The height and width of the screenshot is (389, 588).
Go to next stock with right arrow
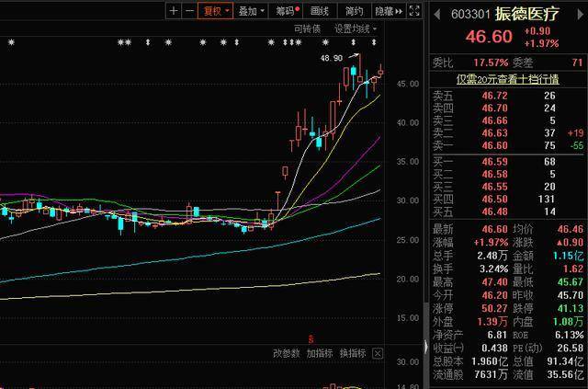[x=580, y=15]
